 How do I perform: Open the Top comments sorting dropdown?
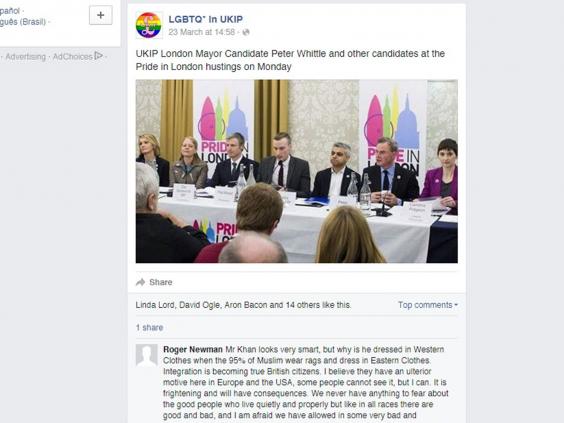(x=428, y=305)
